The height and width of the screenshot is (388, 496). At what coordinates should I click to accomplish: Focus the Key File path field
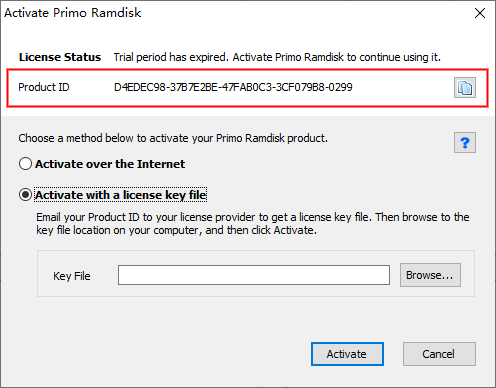254,275
